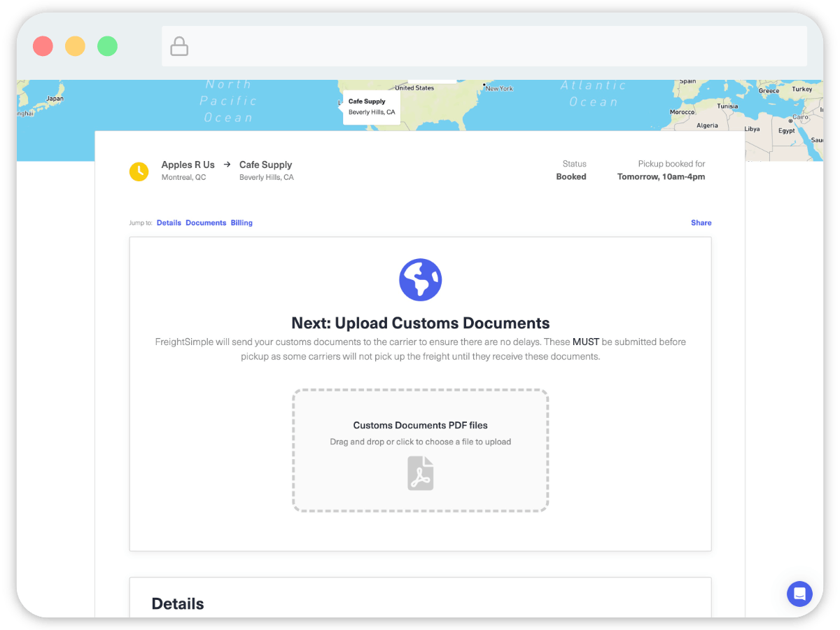840x630 pixels.
Task: Click the red window close button
Action: coord(43,47)
